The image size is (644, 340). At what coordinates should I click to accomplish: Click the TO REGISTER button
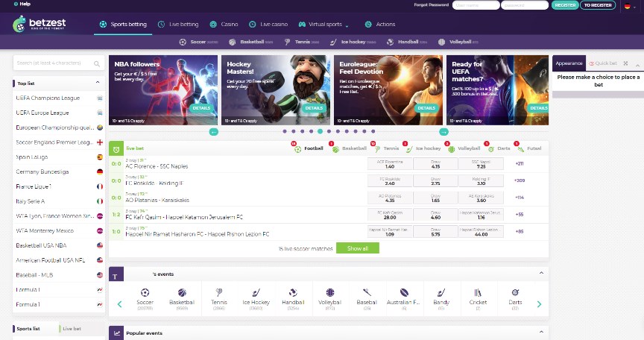[598, 5]
